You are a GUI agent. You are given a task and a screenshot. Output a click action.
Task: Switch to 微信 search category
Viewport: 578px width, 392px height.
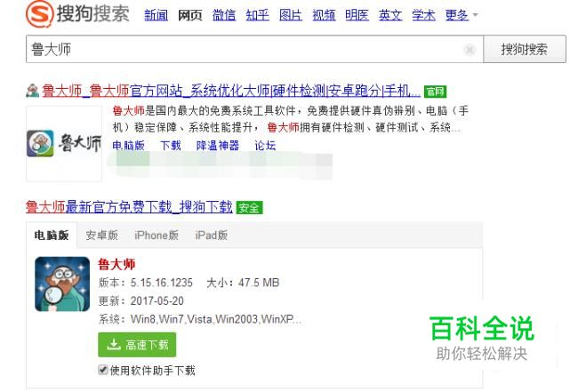click(x=224, y=15)
